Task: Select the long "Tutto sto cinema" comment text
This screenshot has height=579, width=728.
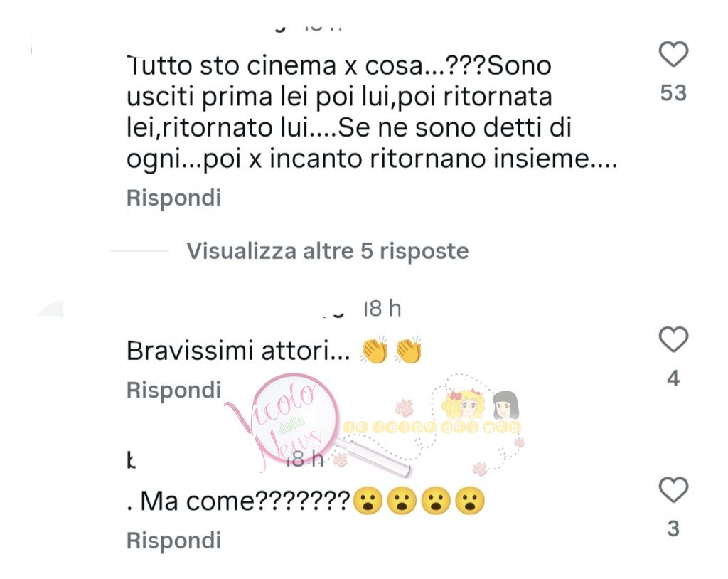Action: [371, 112]
